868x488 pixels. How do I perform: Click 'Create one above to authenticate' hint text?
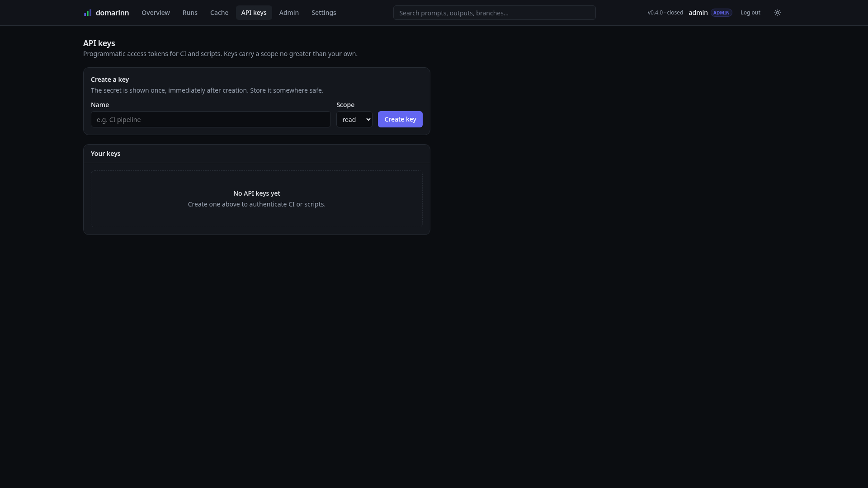257,204
